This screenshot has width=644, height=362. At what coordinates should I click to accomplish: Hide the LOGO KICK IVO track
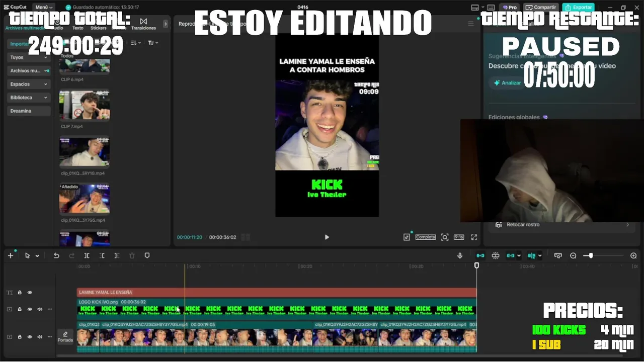[30, 309]
